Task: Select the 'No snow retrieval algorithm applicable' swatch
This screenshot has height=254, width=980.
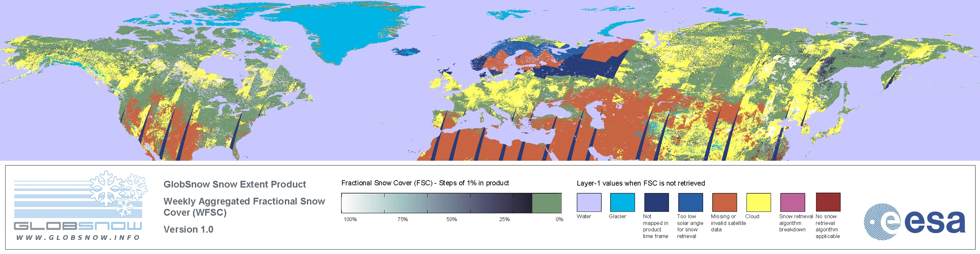Action: [828, 202]
